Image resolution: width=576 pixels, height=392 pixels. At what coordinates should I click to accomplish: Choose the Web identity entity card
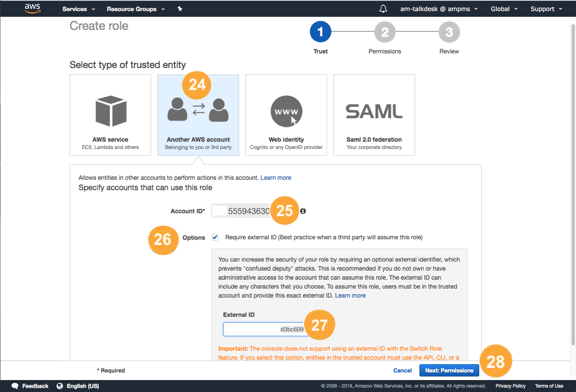pos(286,115)
